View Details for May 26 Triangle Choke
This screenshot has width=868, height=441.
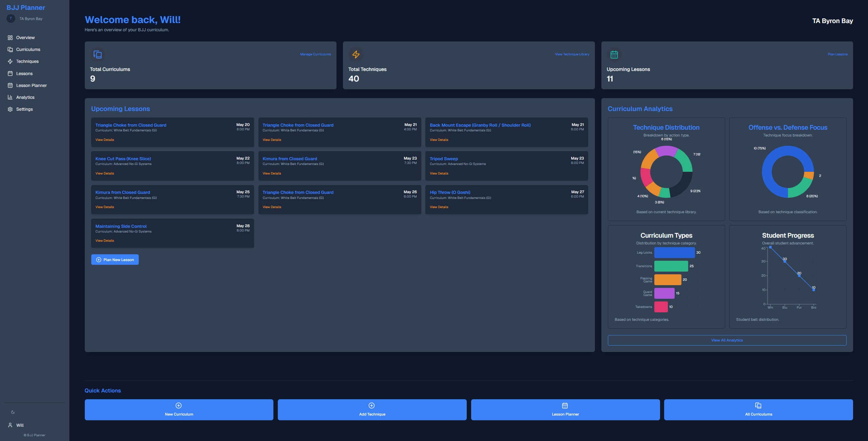coord(272,207)
